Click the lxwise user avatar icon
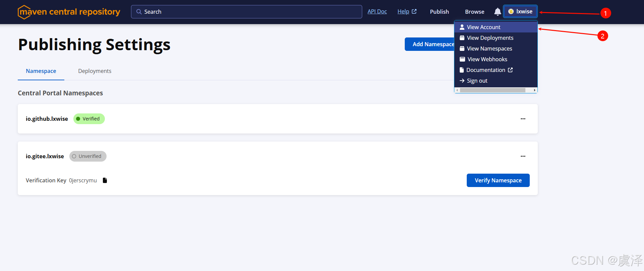 [x=511, y=11]
